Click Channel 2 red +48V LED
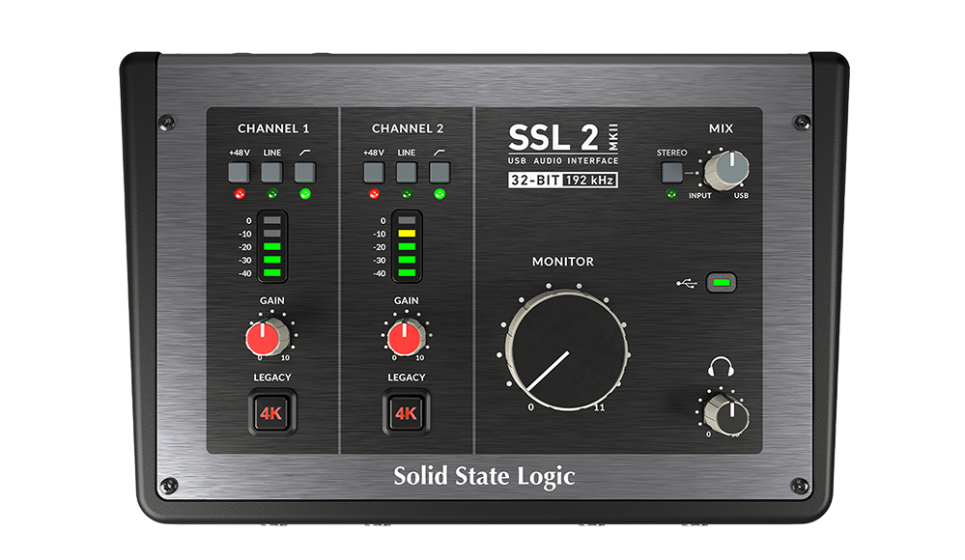965x560 pixels. (x=374, y=194)
